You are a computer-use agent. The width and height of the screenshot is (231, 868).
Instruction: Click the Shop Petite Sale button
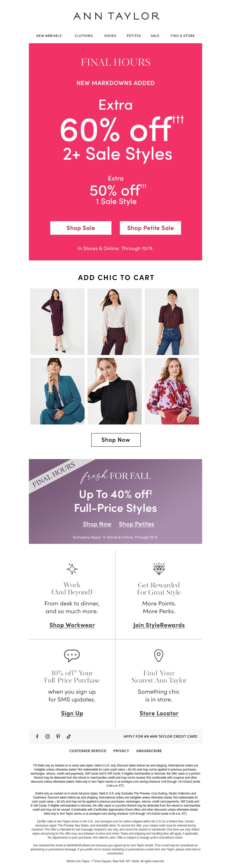coord(150,228)
